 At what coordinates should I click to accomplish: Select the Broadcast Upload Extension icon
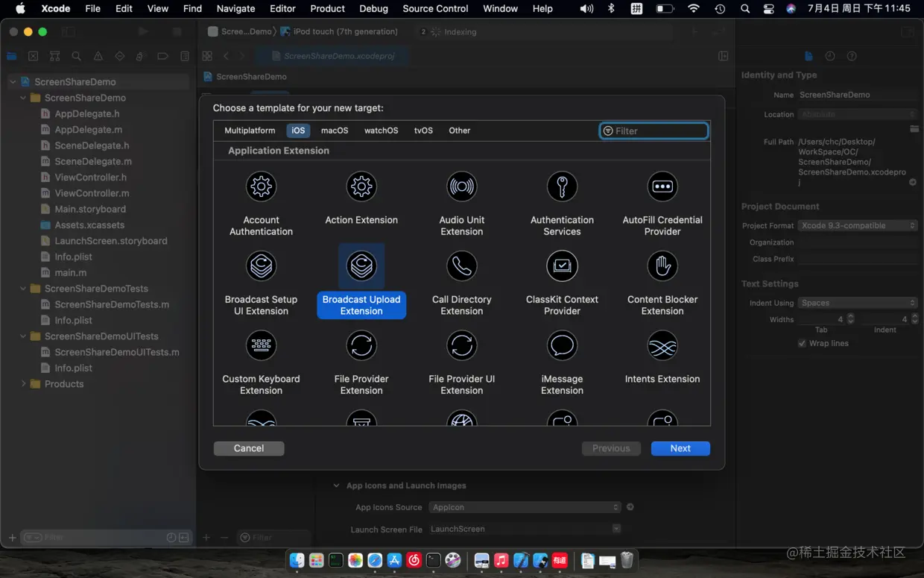pos(361,266)
